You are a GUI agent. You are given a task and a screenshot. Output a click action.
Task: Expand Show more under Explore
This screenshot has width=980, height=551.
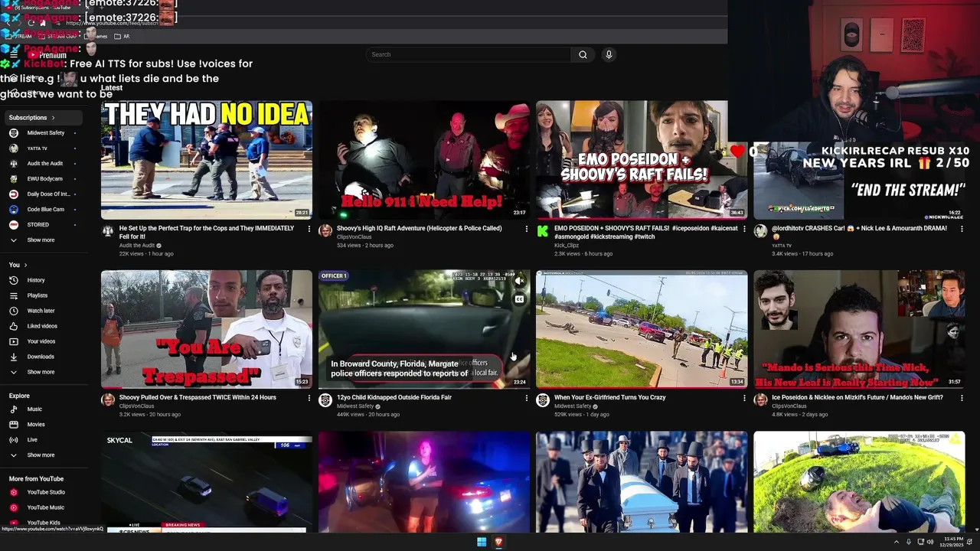point(41,455)
